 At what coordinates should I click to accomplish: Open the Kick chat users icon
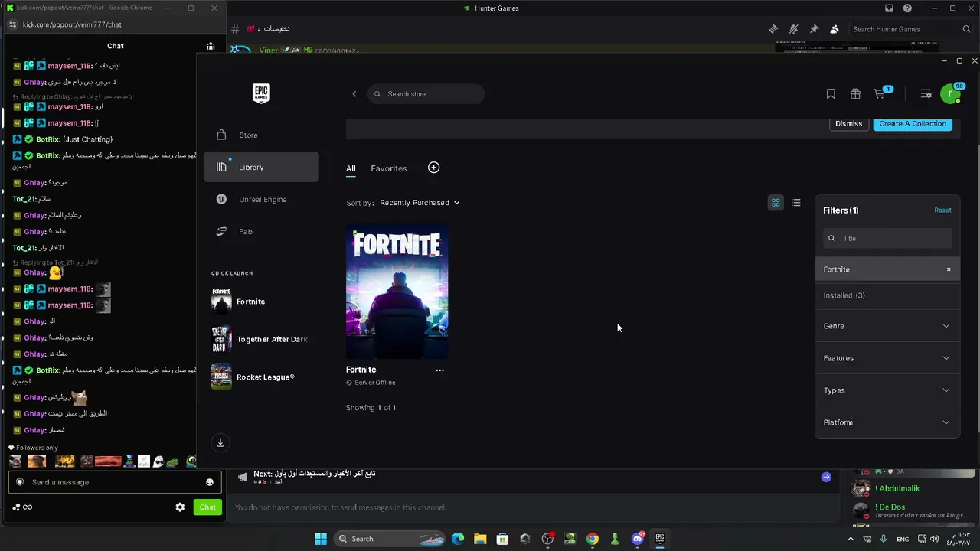(x=211, y=46)
